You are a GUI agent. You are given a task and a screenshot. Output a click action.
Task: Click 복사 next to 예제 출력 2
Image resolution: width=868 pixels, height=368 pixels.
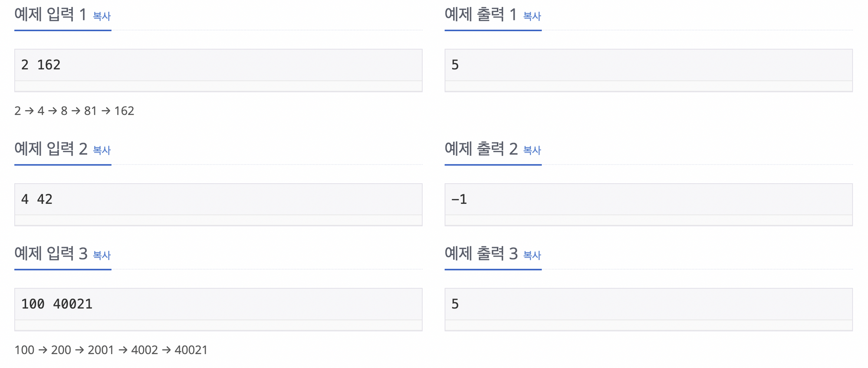coord(532,150)
